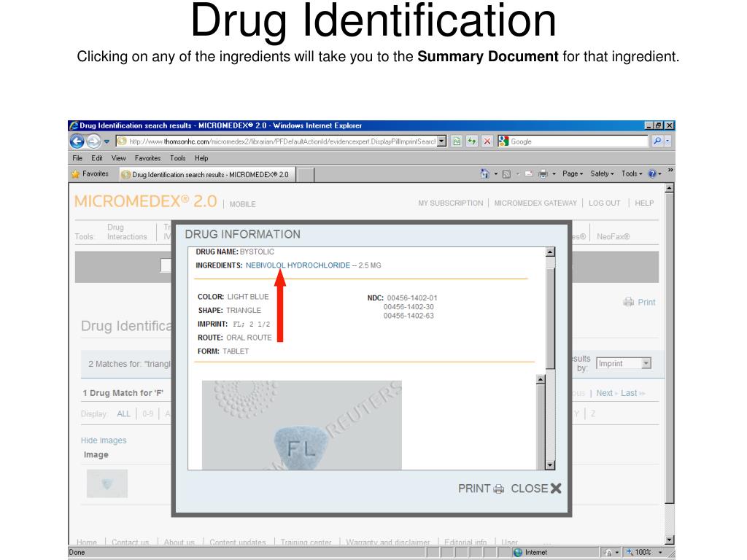Click the MOBILE link beside MICROMEDEX logo
The width and height of the screenshot is (747, 560).
coord(242,204)
